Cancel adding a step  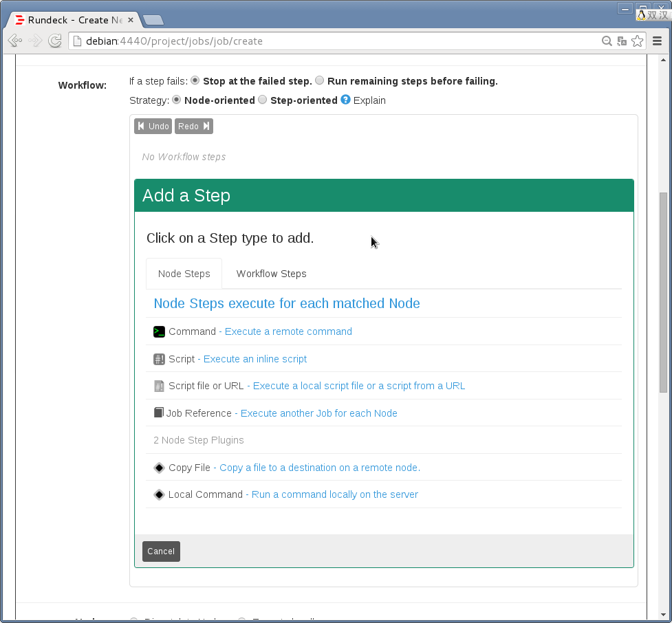[161, 551]
